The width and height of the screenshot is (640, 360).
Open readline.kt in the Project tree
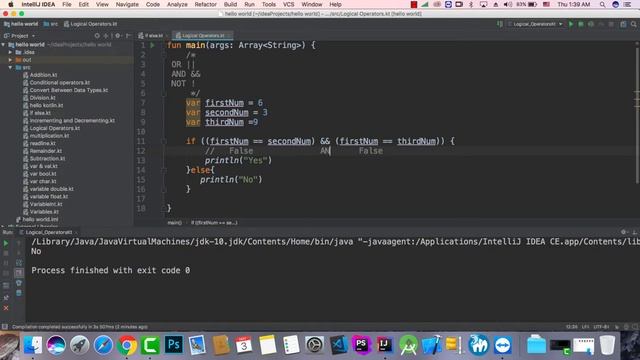coord(42,144)
